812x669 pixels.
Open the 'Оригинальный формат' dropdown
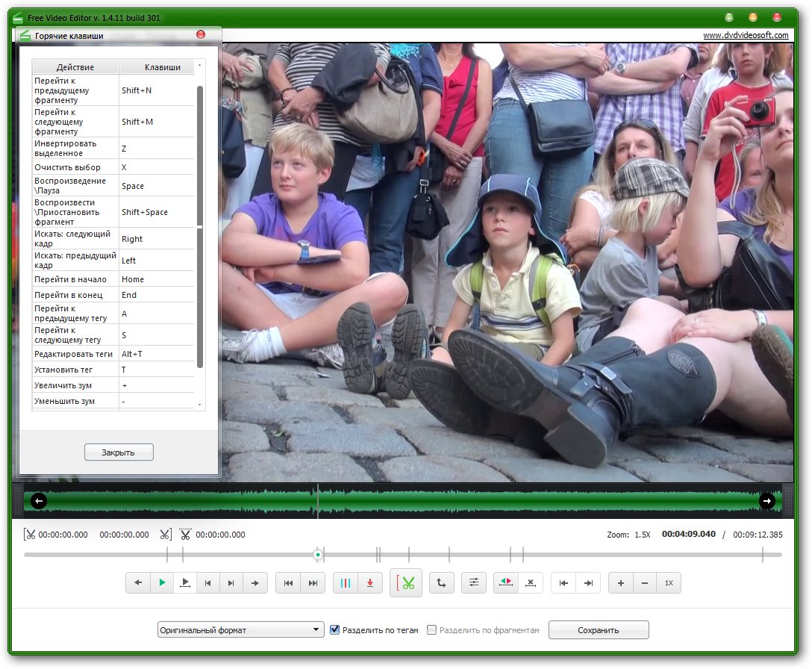tap(240, 630)
